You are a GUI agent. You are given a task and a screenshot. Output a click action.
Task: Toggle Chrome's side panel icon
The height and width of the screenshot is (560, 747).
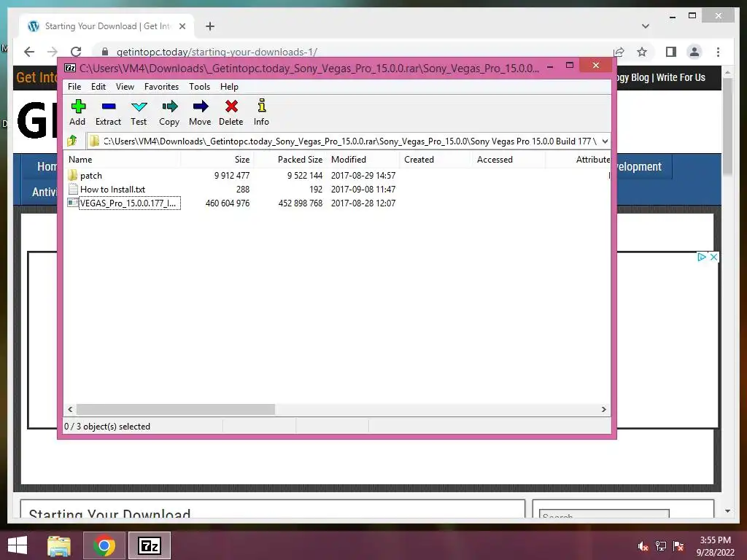click(671, 52)
